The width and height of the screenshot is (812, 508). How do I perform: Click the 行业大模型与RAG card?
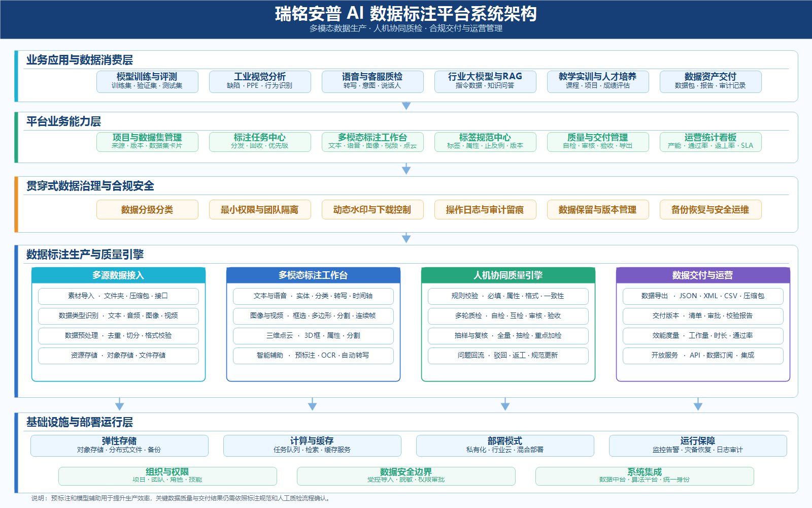point(485,81)
